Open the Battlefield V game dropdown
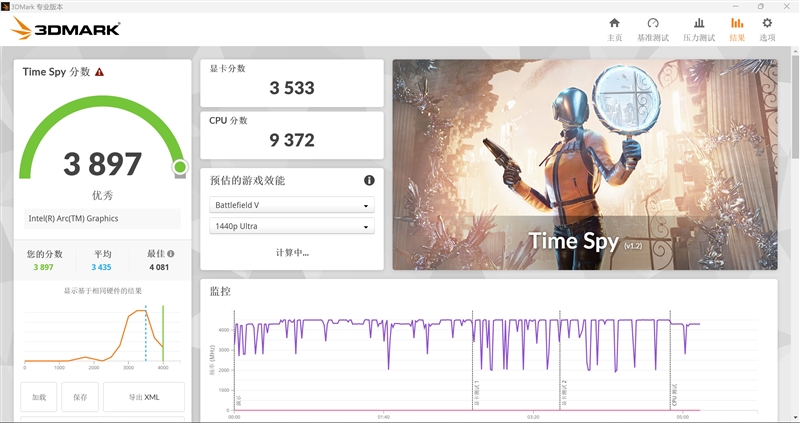 click(x=292, y=205)
